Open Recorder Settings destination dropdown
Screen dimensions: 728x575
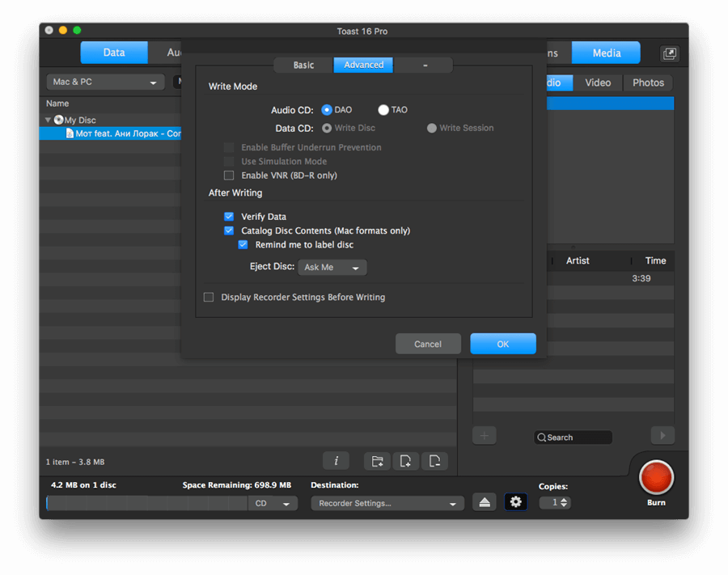click(387, 503)
